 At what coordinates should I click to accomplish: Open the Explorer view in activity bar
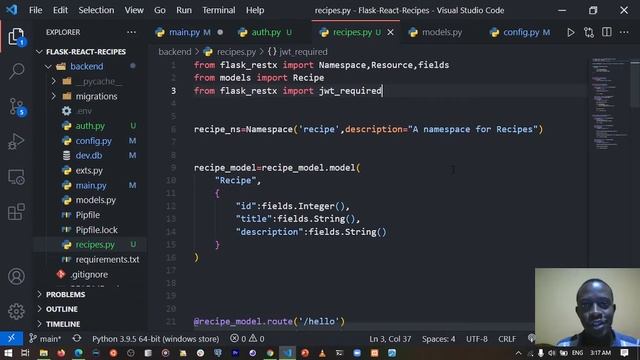tap(16, 37)
